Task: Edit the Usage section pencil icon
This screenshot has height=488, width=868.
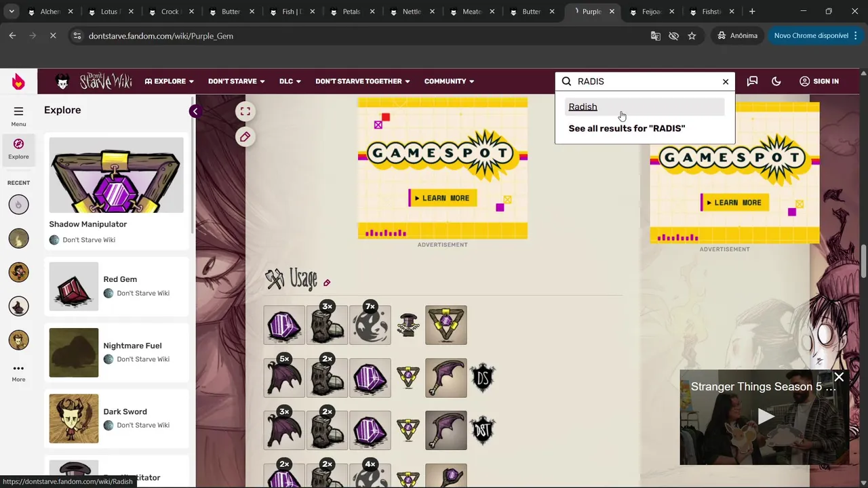Action: pos(327,283)
